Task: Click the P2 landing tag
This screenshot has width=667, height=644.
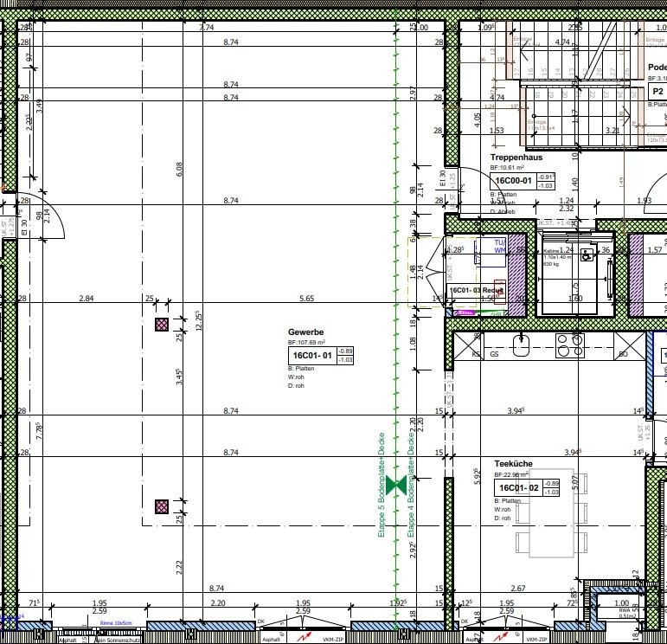Action: (x=658, y=92)
